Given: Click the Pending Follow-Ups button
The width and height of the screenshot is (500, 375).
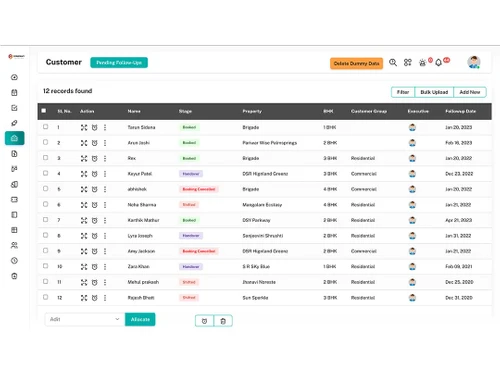Looking at the screenshot, I should (119, 63).
